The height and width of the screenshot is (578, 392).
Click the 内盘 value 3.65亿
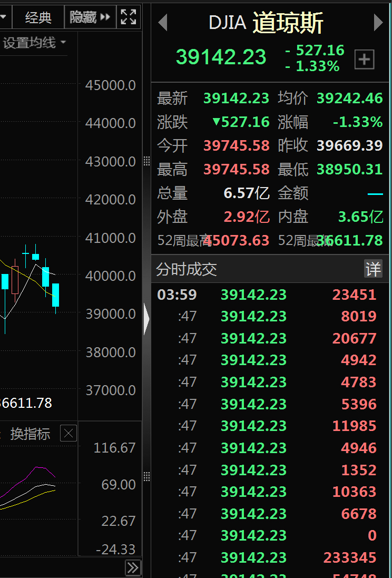(x=361, y=217)
